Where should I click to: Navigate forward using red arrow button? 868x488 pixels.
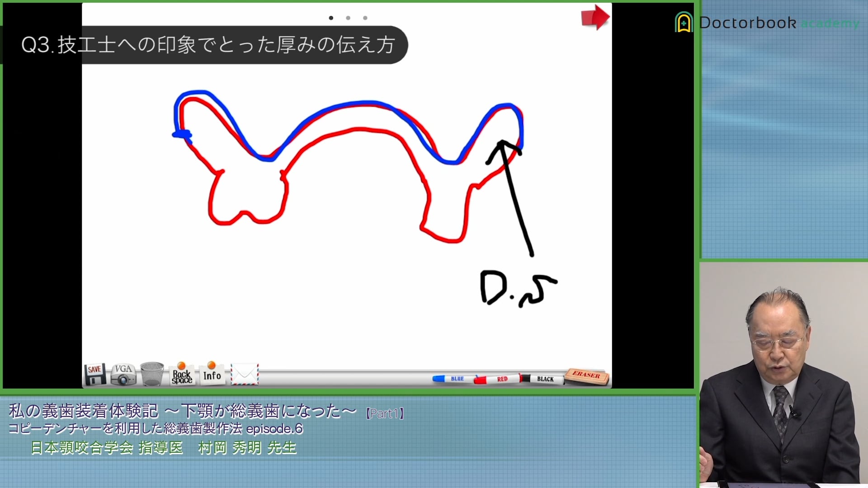coord(594,19)
